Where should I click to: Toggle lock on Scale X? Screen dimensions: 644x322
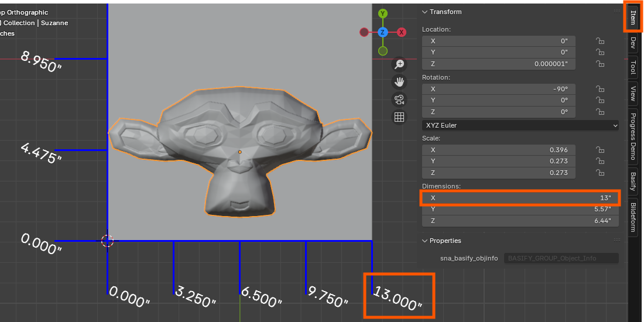600,150
